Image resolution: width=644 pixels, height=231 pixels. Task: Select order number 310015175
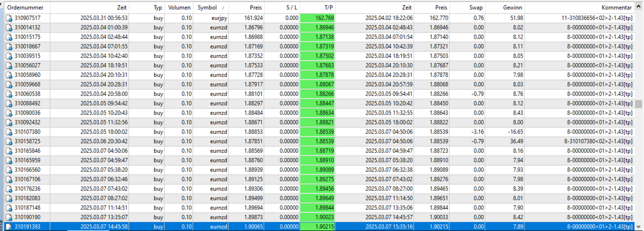pos(27,37)
